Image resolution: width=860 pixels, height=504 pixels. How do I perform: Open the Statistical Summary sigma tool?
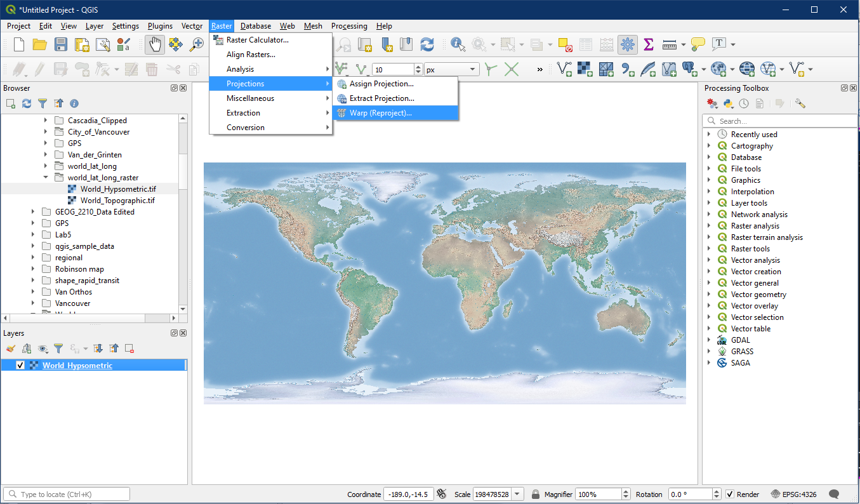(649, 44)
